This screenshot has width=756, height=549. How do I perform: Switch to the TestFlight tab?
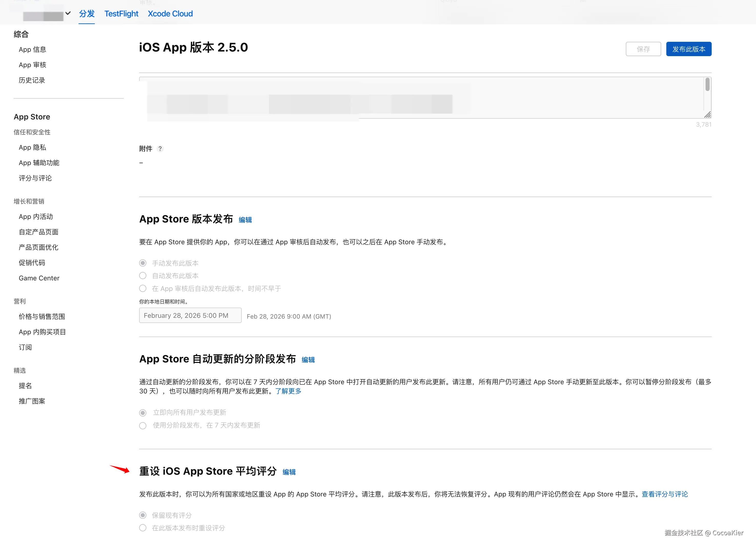(121, 14)
